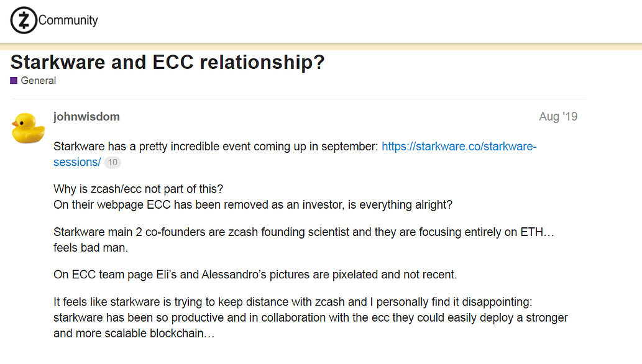Click the Zcash logo icon
642x364 pixels.
coord(24,20)
